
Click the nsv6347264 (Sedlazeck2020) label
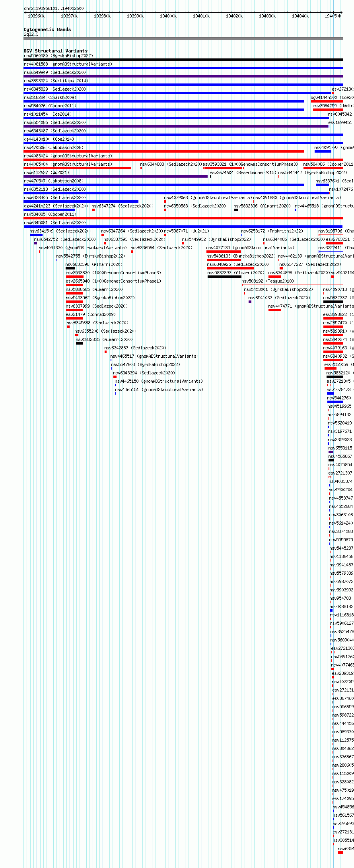[132, 231]
